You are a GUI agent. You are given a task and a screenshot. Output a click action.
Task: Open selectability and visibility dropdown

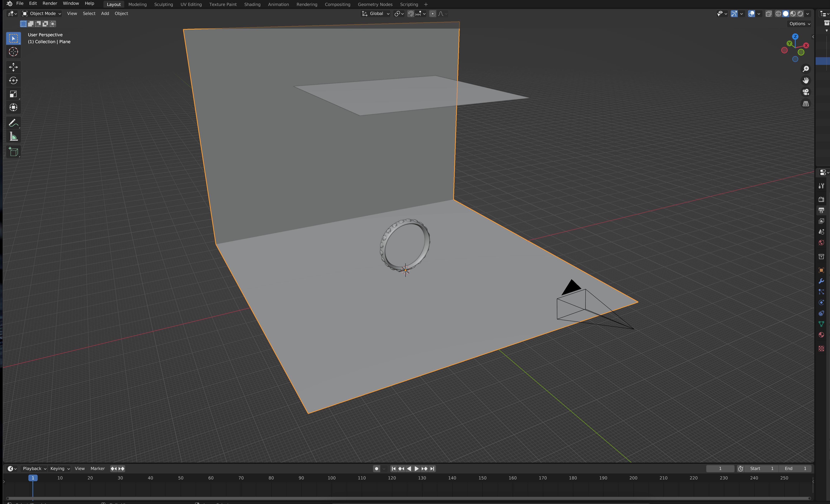point(722,14)
